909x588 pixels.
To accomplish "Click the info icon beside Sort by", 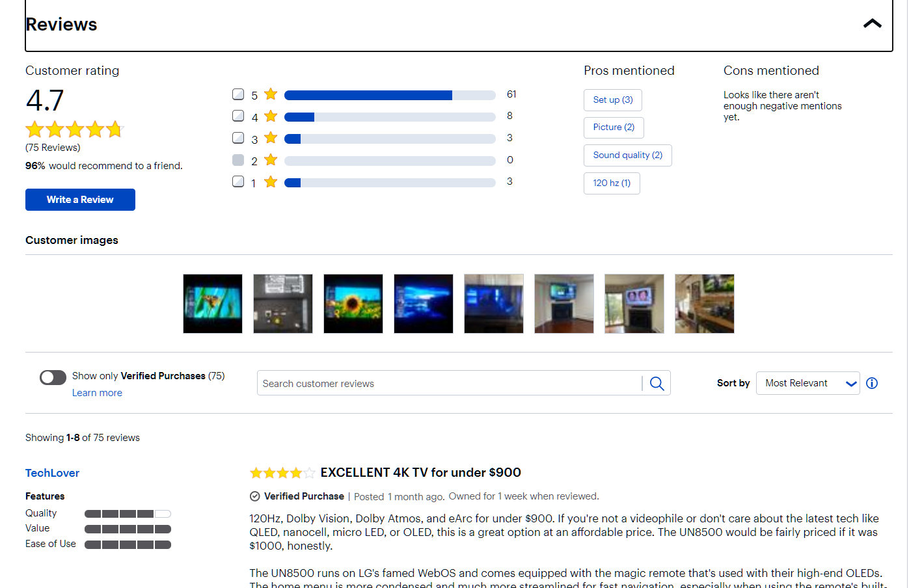I will point(872,383).
